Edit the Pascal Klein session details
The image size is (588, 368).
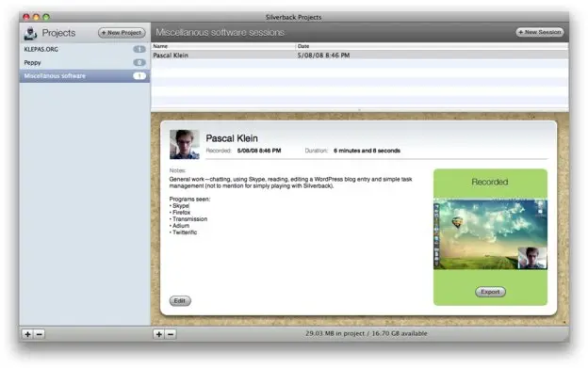tap(180, 300)
